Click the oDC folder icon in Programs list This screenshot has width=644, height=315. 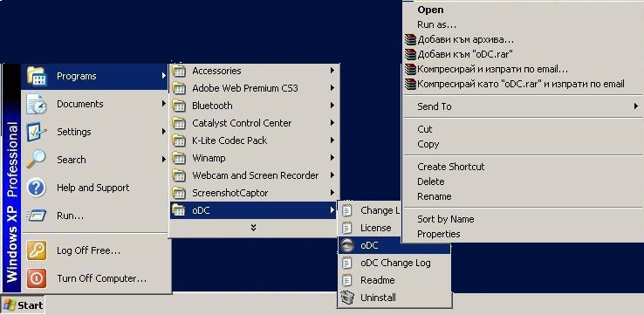[179, 210]
